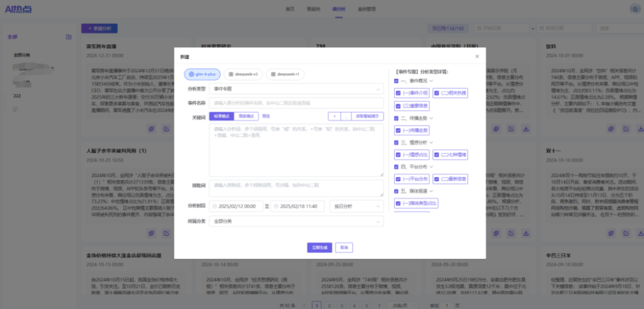Click the user avatar in the header
This screenshot has width=644, height=309.
pyautogui.click(x=636, y=10)
